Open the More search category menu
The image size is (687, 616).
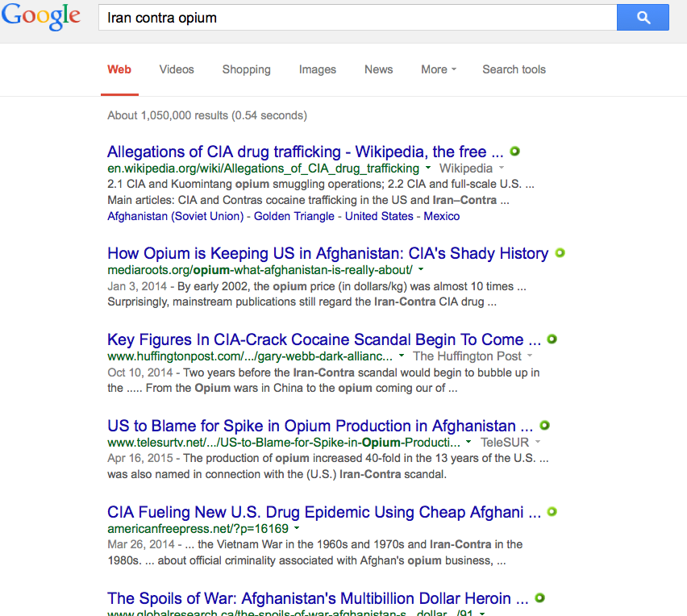point(439,69)
